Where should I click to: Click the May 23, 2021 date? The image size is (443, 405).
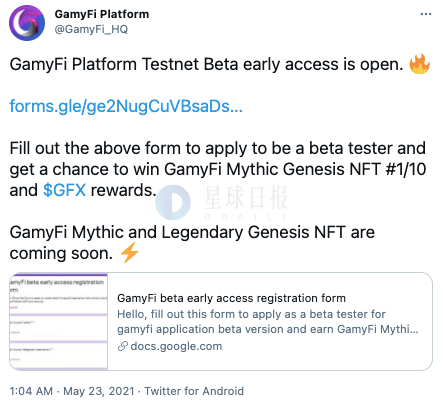point(99,391)
